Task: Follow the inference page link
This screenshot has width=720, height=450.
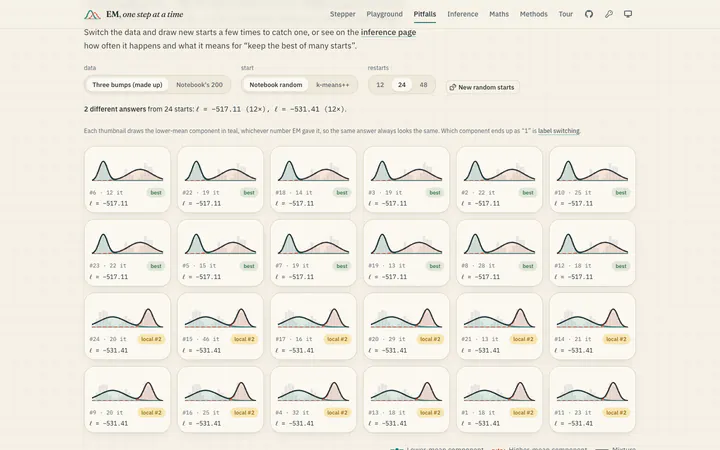Action: pos(388,32)
